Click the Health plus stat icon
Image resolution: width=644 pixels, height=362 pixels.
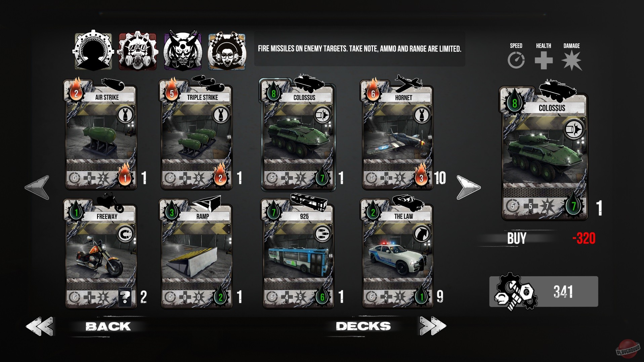(544, 61)
